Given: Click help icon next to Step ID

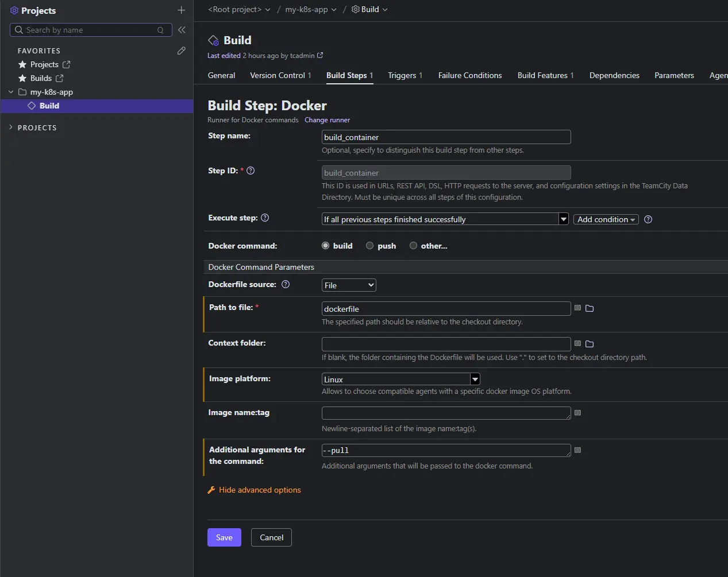Looking at the screenshot, I should (251, 171).
